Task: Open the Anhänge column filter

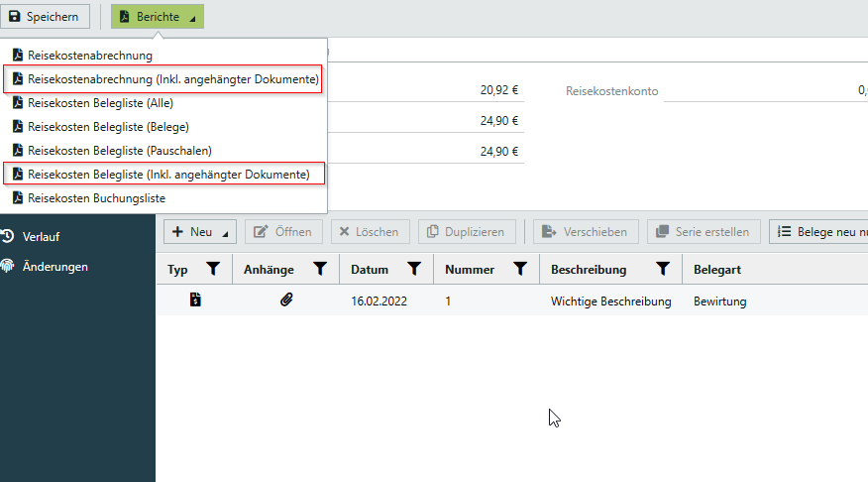Action: (x=319, y=269)
